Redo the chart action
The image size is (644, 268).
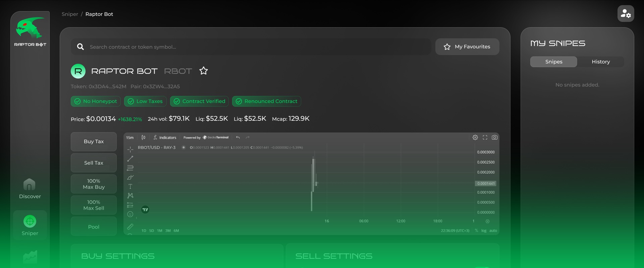248,137
